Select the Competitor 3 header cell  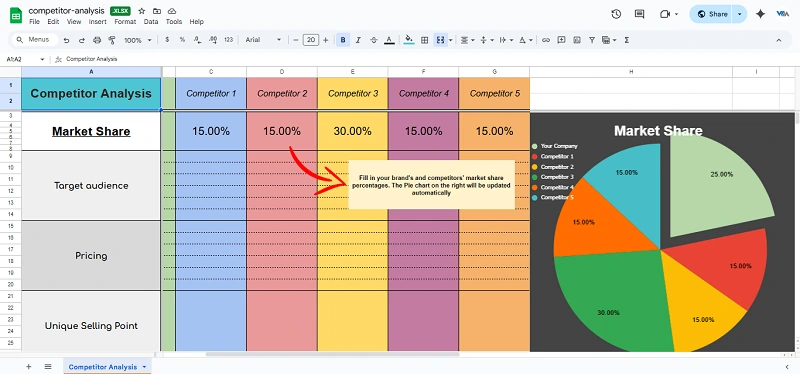(353, 93)
